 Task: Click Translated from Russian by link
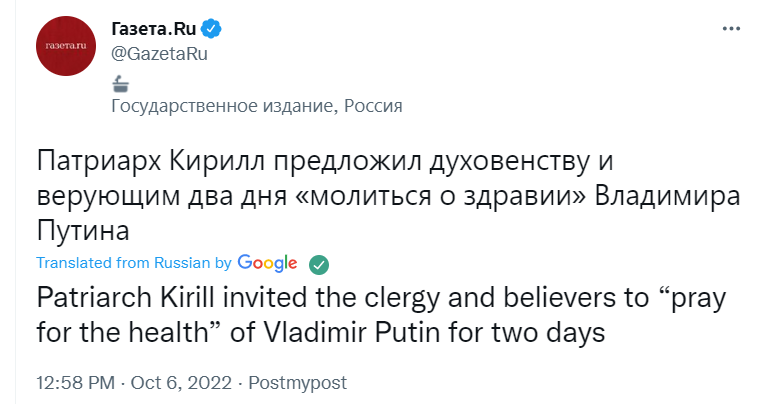pyautogui.click(x=134, y=262)
